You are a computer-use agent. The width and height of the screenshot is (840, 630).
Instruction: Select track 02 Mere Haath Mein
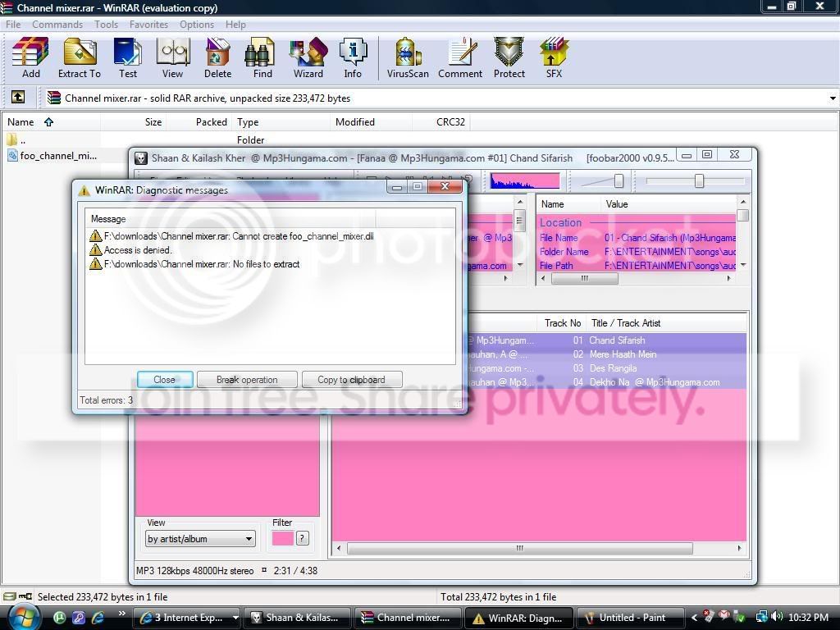tap(608, 354)
